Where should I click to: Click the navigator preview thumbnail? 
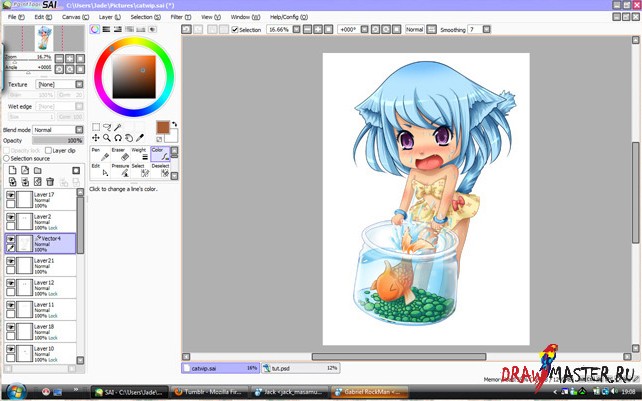(x=44, y=38)
